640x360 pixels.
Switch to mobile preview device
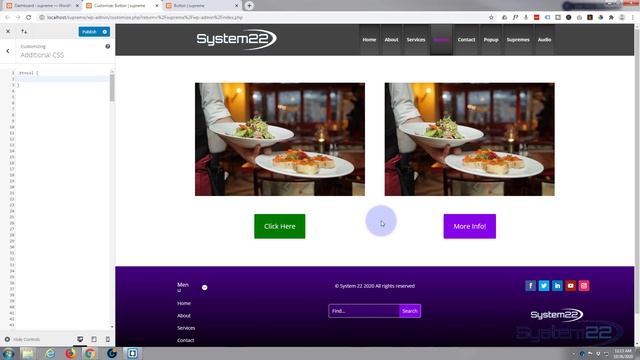tap(108, 339)
